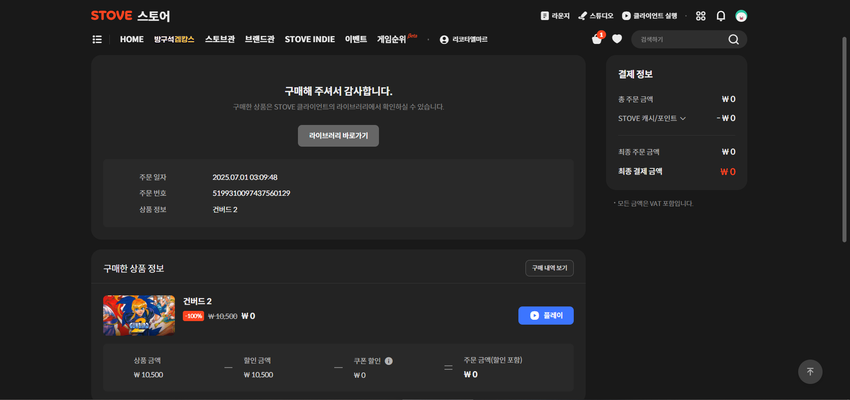Click the 구매한 상품 정보 heading
This screenshot has width=850, height=400.
[x=134, y=268]
